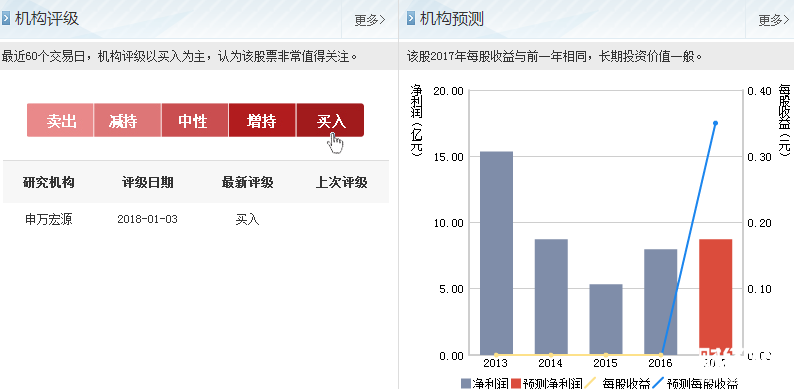This screenshot has height=389, width=794.
Task: Toggle the 预测净利润 legend item
Action: pyautogui.click(x=547, y=383)
